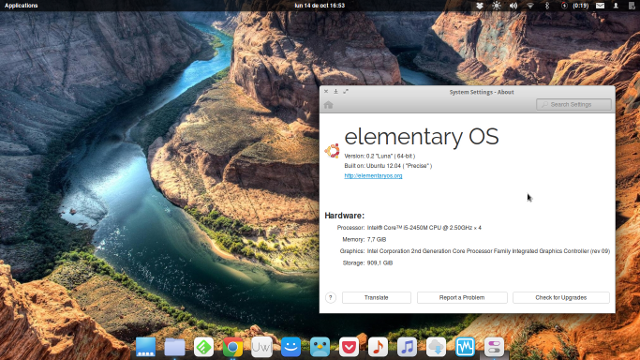This screenshot has width=640, height=360.
Task: Launch Birdie Twitter client from the dock
Action: [320, 347]
